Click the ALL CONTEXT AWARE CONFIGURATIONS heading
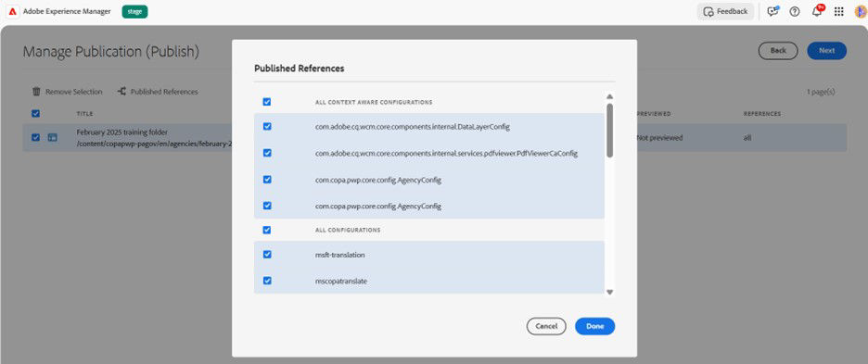Screen dimensions: 868x364 [374, 102]
